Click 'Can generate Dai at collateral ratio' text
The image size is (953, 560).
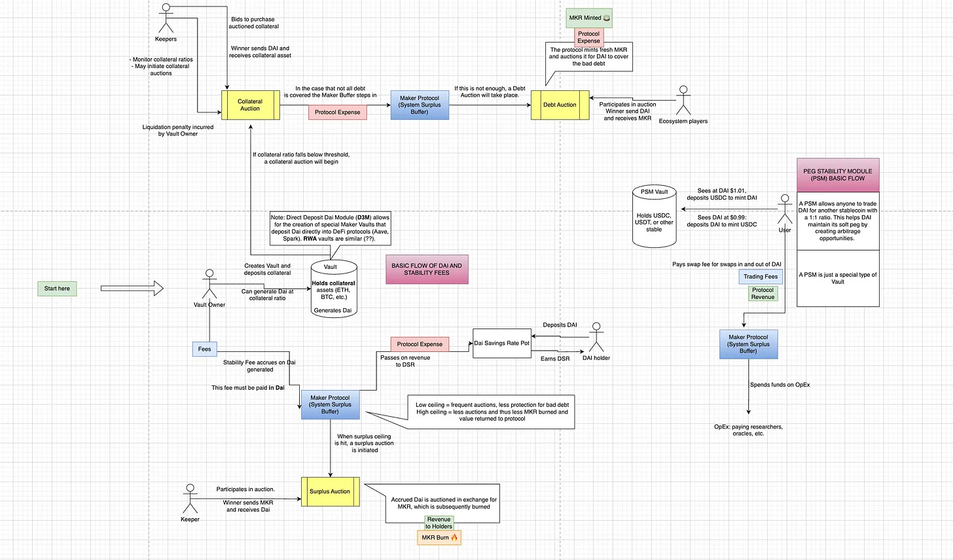point(267,294)
